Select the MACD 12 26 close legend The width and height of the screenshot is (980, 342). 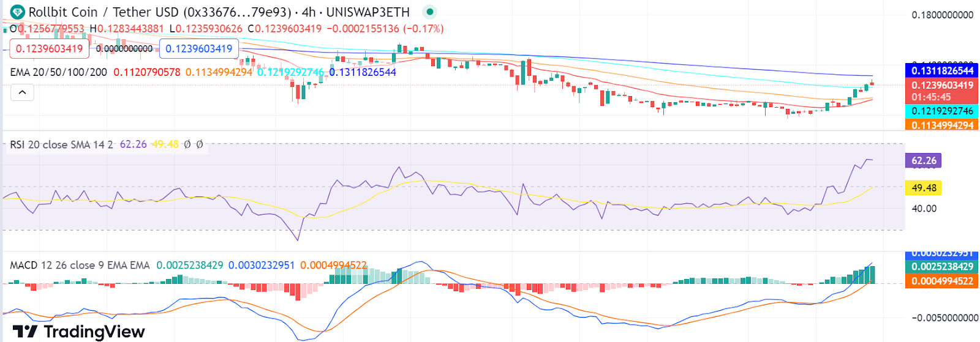80,266
